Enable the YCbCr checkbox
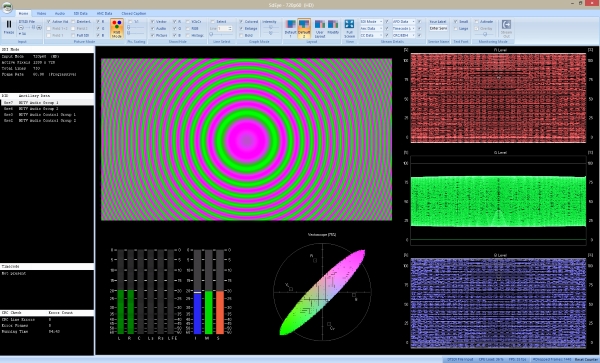Image resolution: width=600 pixels, height=363 pixels. pos(188,22)
